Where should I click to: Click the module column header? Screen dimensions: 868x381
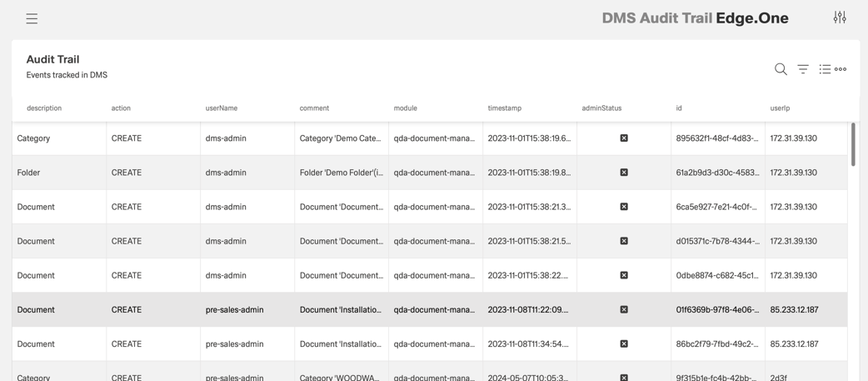click(406, 108)
